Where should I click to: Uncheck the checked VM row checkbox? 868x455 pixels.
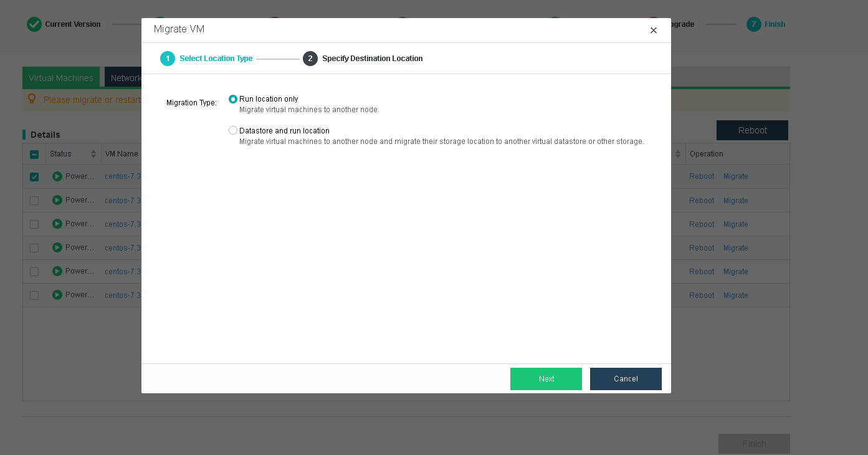[34, 177]
